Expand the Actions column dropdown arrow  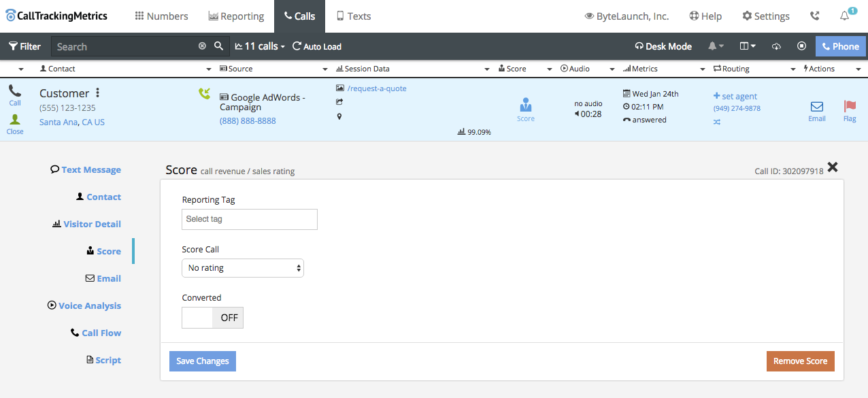pyautogui.click(x=858, y=69)
